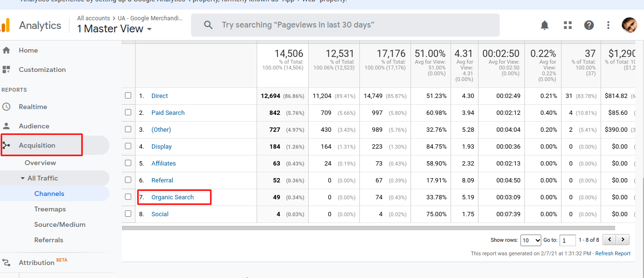Go to next page arrow

(x=623, y=239)
